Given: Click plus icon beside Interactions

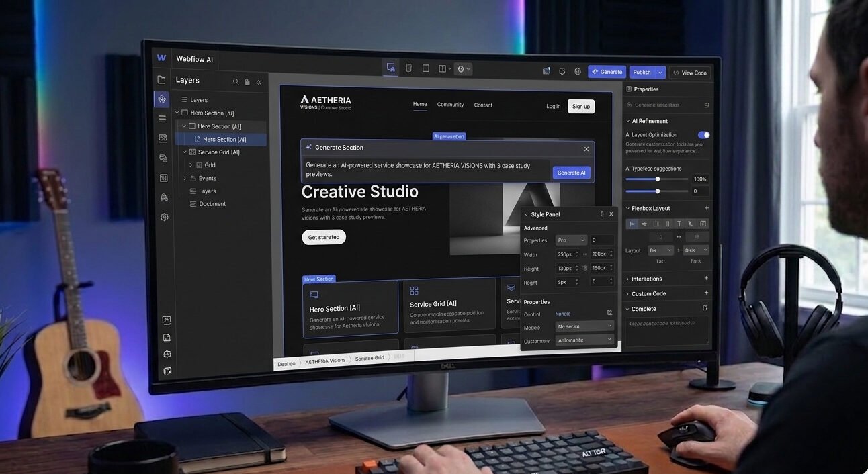Looking at the screenshot, I should 706,278.
